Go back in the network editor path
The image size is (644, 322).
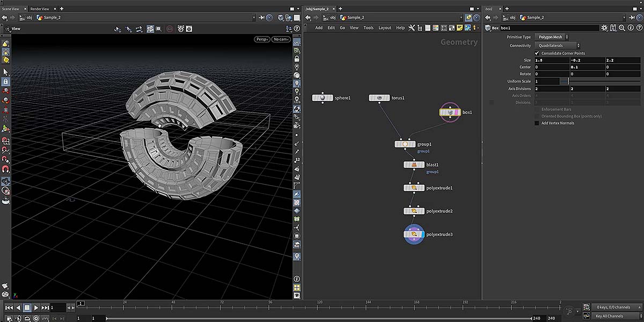point(308,17)
